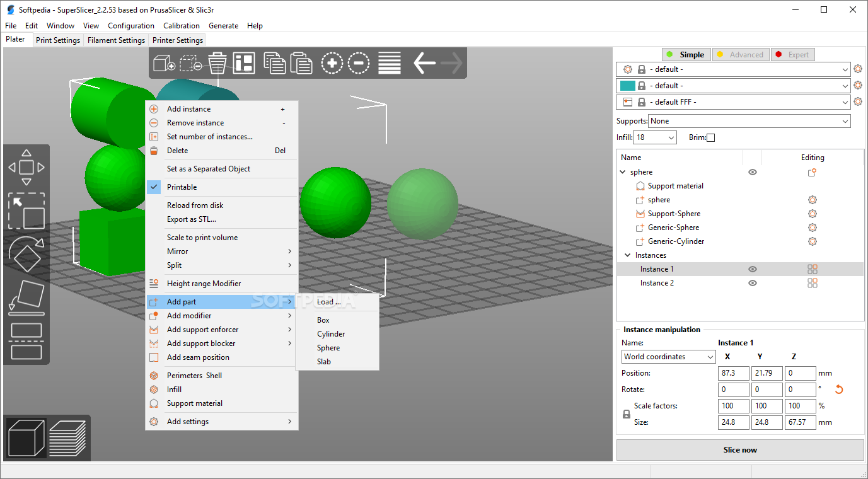Viewport: 868px width, 479px height.
Task: Click the settings gear on Support-Sphere row
Action: pyautogui.click(x=813, y=214)
